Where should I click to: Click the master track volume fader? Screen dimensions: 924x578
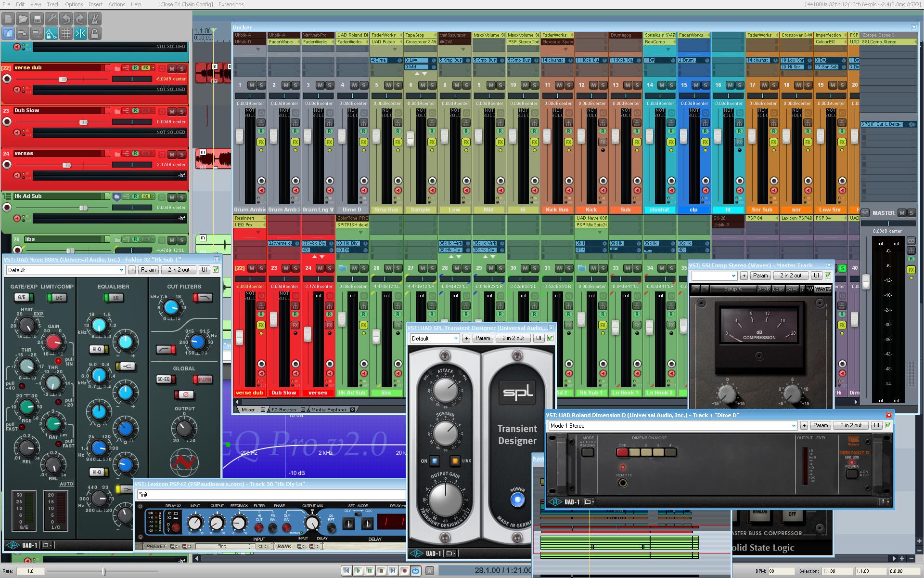click(x=866, y=282)
